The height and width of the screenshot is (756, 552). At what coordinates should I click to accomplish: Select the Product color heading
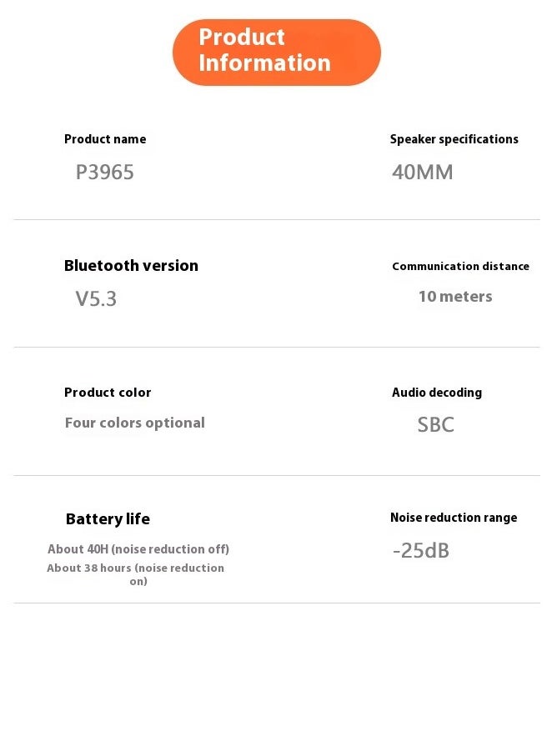[108, 393]
